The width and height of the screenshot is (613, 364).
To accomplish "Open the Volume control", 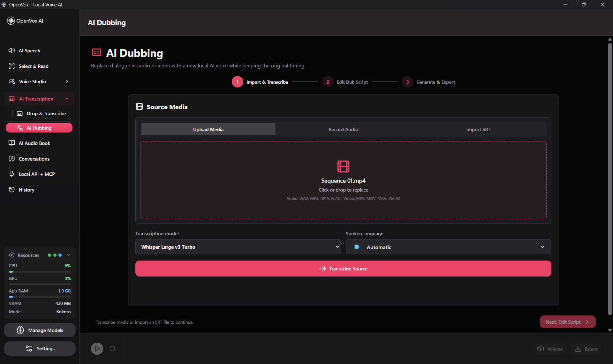I will click(x=550, y=349).
